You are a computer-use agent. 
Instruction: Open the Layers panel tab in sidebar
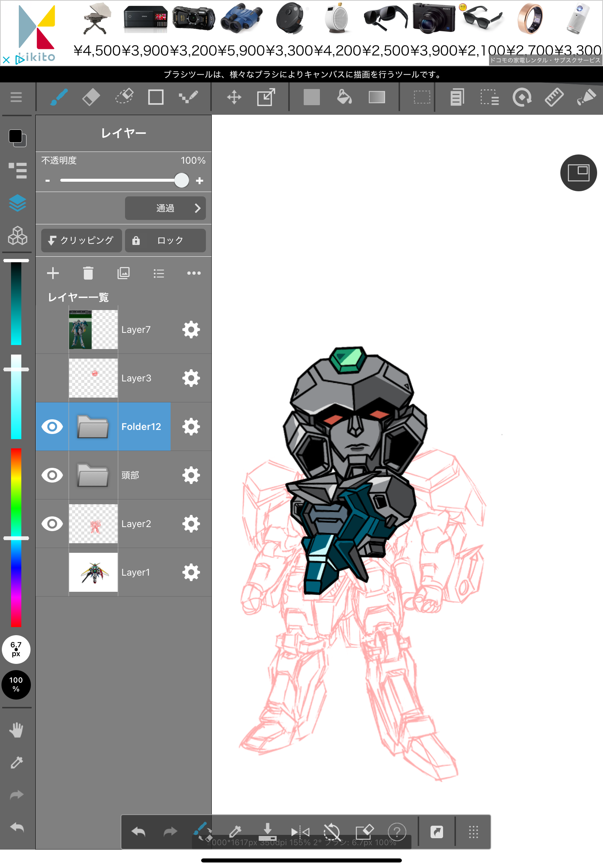[17, 203]
